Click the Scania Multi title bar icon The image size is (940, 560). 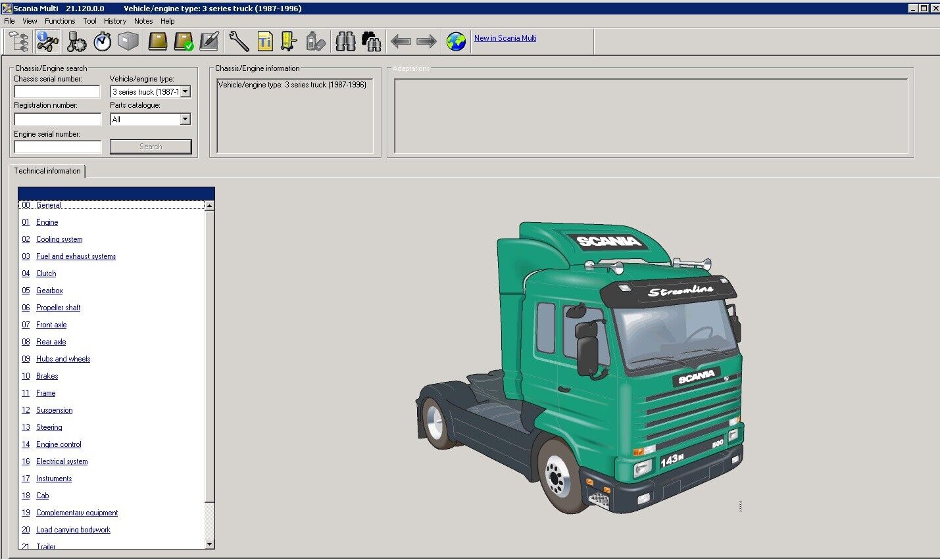click(x=7, y=9)
